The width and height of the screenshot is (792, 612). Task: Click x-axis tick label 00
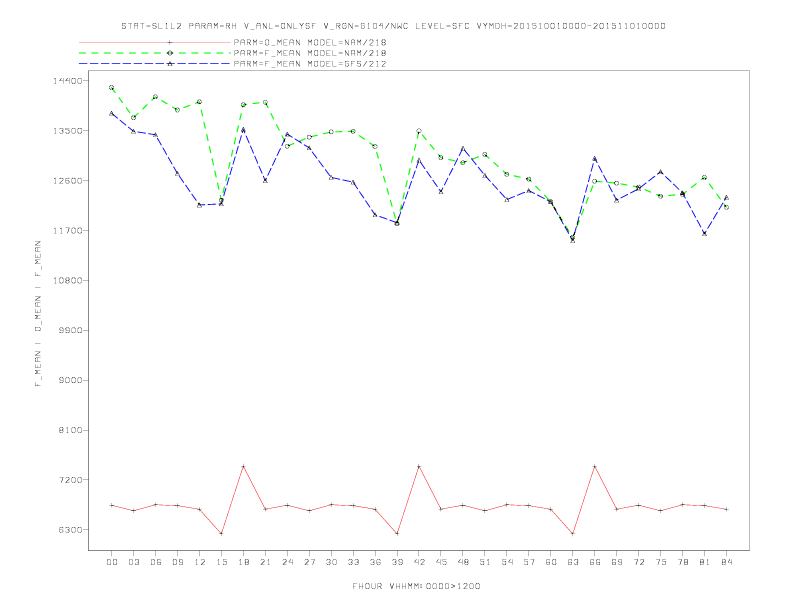(112, 562)
